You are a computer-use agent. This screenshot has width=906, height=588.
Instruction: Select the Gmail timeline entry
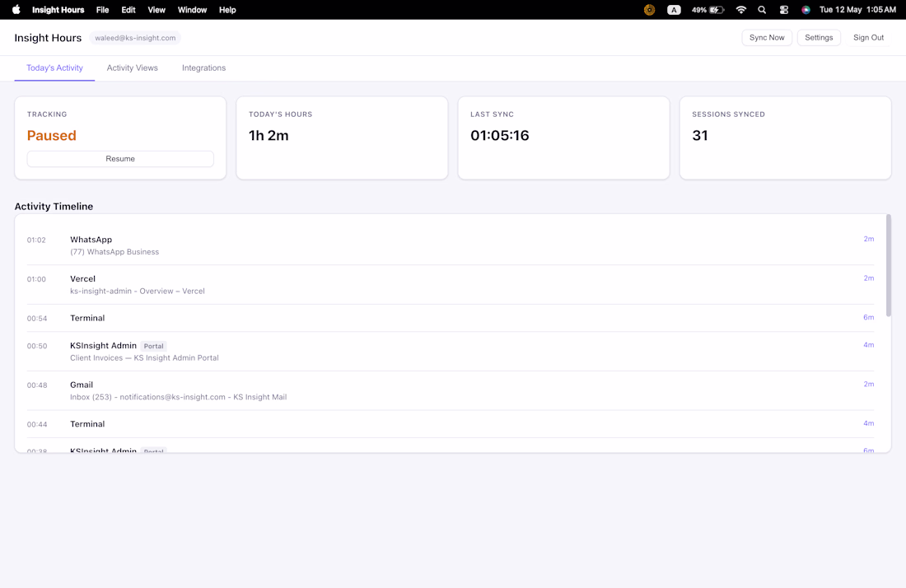click(x=450, y=391)
